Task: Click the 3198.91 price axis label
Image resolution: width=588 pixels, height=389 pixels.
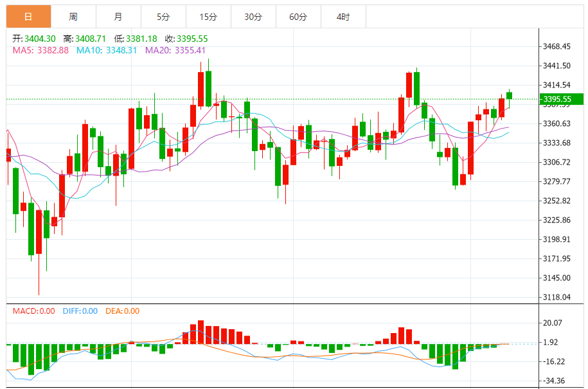Action: 557,239
